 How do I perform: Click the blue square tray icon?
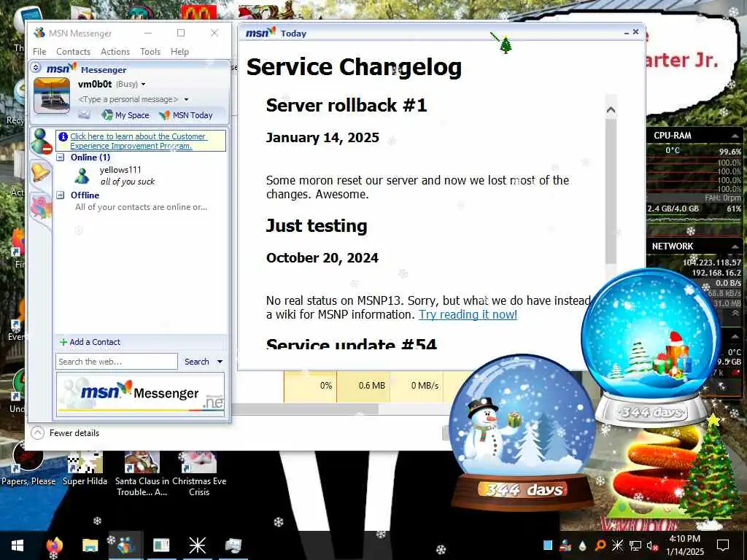(548, 545)
